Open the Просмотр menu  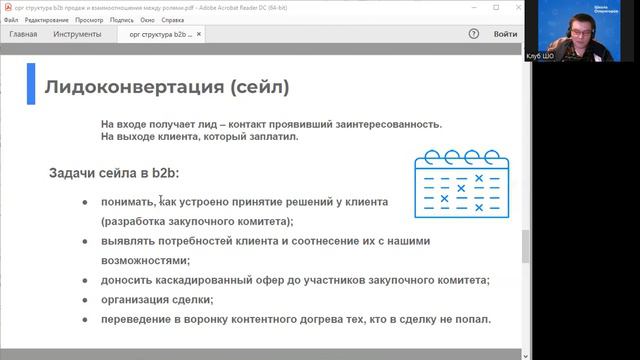click(89, 20)
